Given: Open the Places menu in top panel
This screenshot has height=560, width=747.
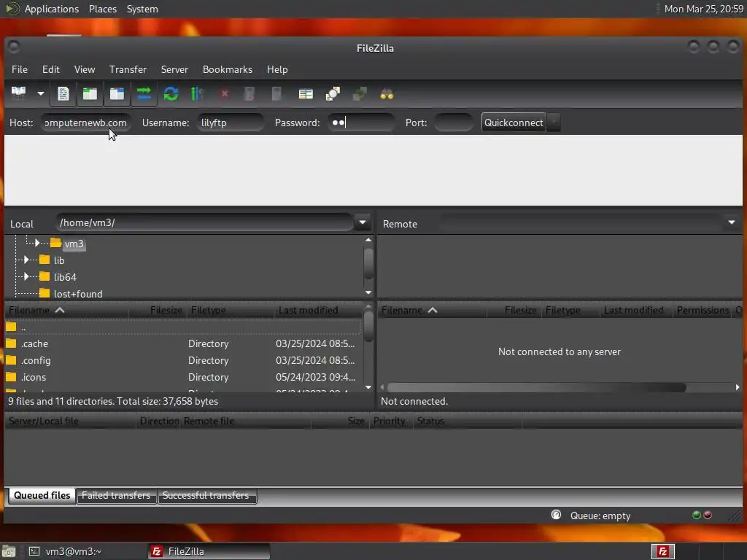Looking at the screenshot, I should [103, 9].
